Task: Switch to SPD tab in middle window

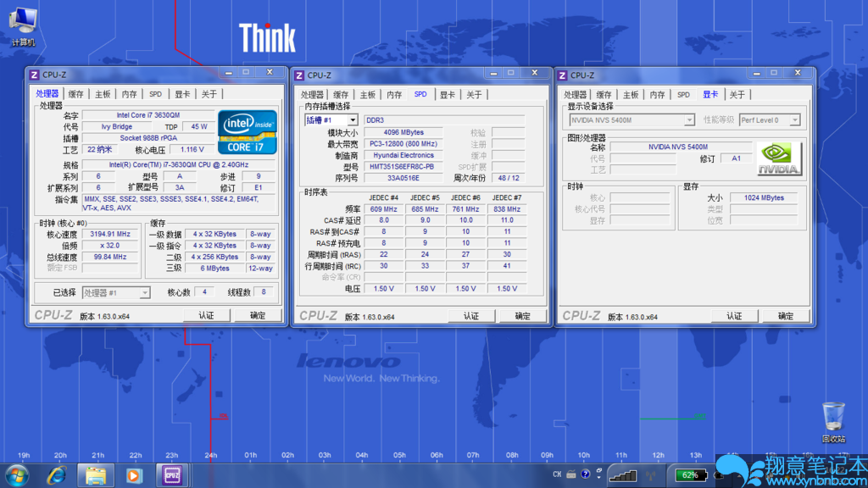Action: [x=420, y=95]
